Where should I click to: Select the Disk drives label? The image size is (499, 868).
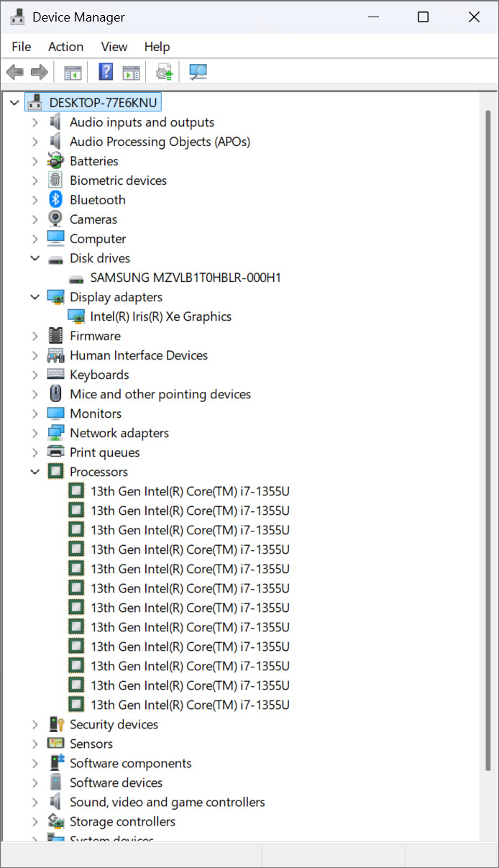100,258
